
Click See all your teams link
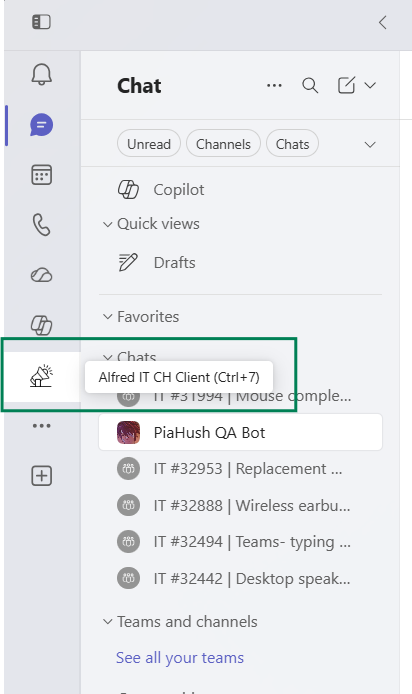click(x=180, y=658)
